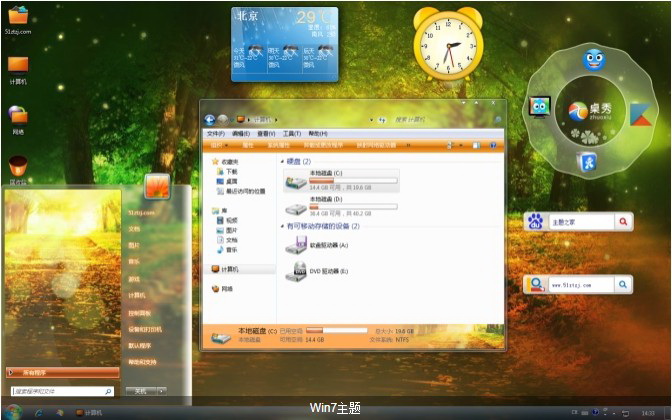Click the user picture atop Start menu
This screenshot has width=672, height=420.
click(x=157, y=186)
